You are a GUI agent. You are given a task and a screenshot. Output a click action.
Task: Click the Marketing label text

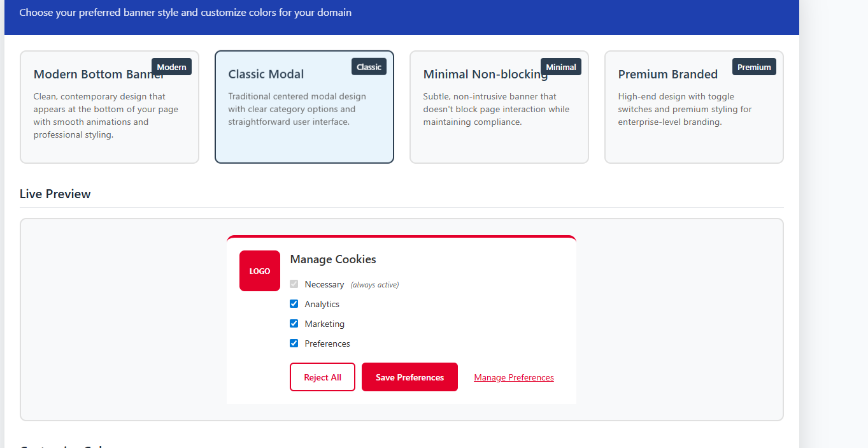324,324
